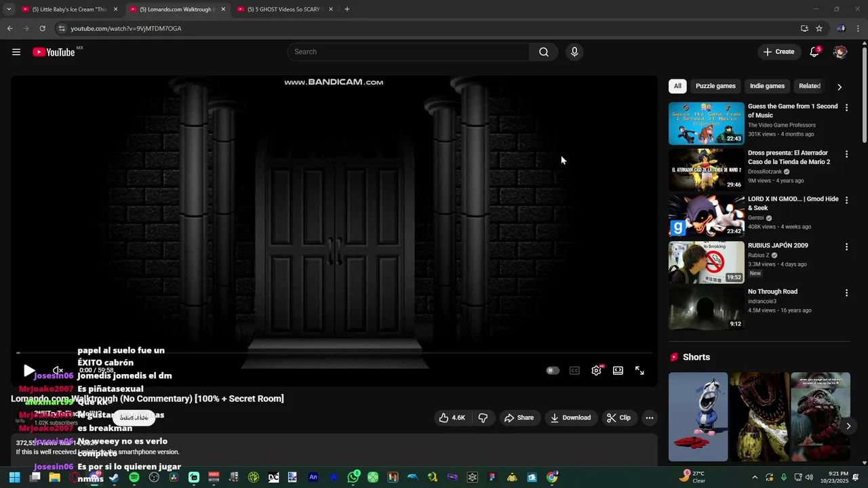Select the Indie games chip

tap(767, 86)
